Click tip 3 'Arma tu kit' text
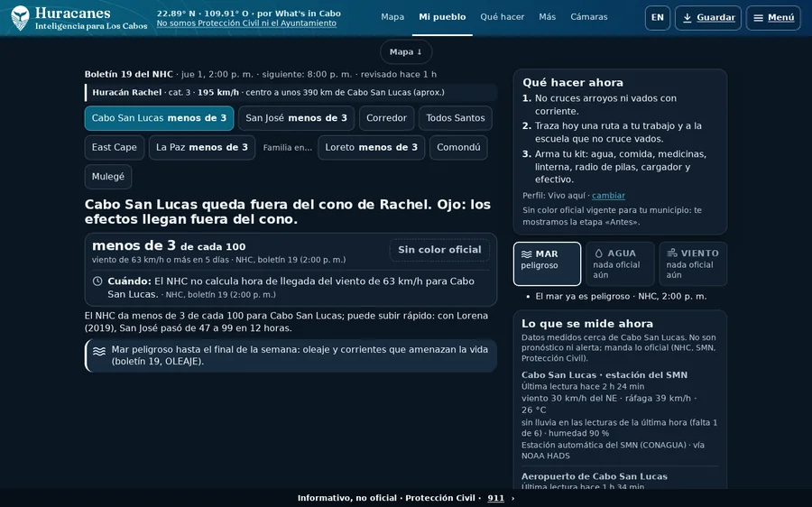This screenshot has width=812, height=507. pos(621,167)
